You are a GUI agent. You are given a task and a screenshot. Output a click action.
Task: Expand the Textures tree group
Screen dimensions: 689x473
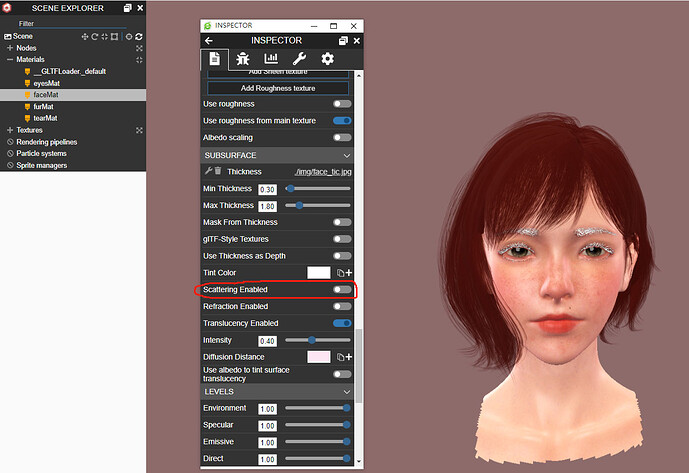(x=10, y=130)
